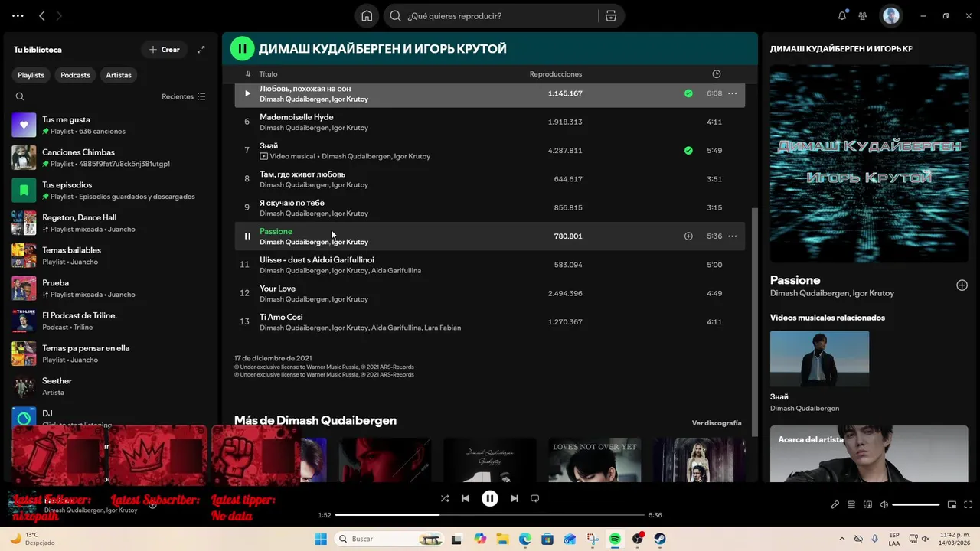Toggle shuffle playback
The image size is (980, 551).
pos(445,498)
